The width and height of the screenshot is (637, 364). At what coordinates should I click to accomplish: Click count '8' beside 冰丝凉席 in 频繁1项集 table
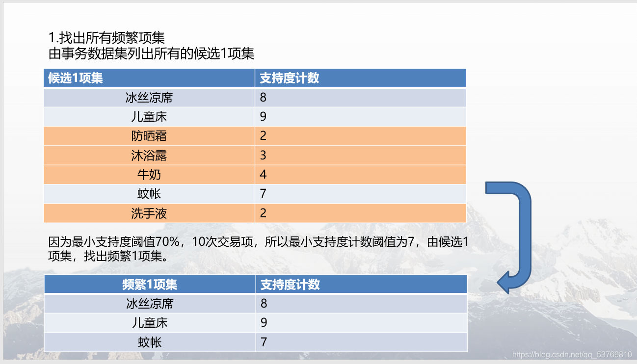[x=361, y=304]
